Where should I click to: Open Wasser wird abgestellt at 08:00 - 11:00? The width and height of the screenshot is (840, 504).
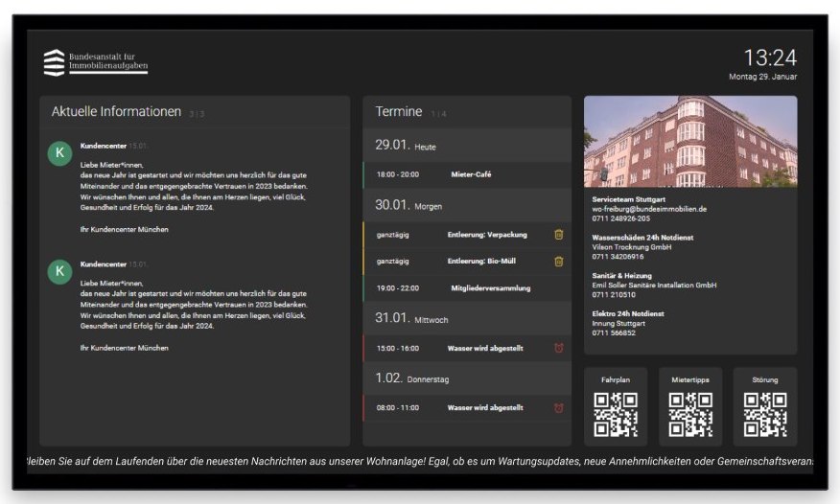coord(467,407)
